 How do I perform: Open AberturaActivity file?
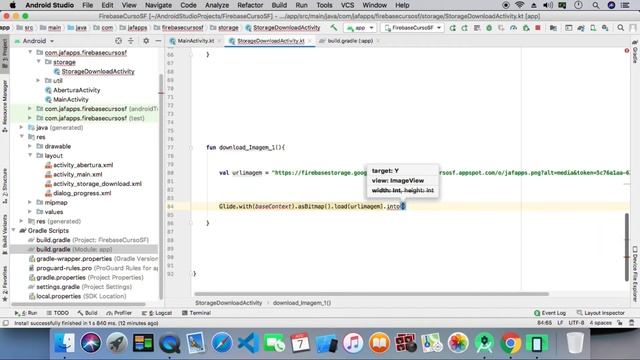(76, 90)
